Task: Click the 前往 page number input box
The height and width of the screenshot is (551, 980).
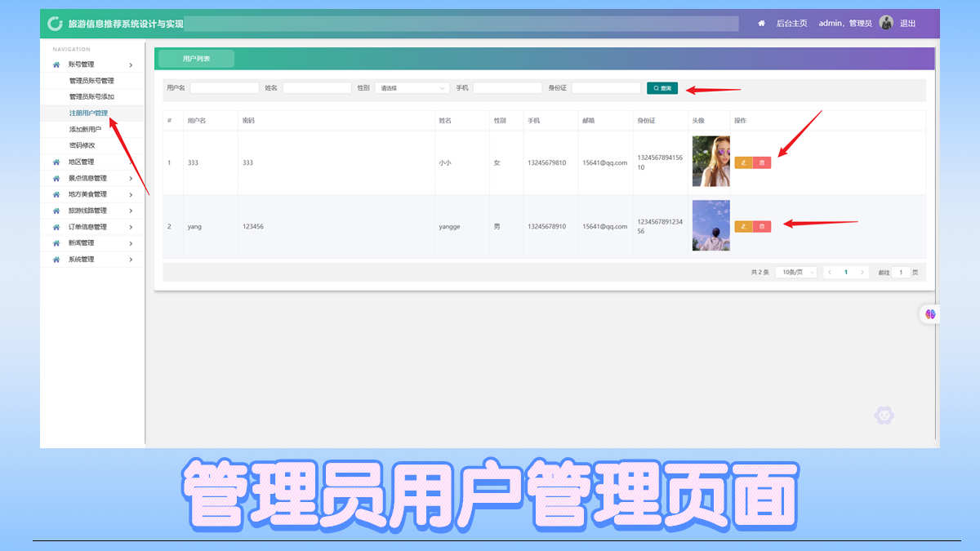Action: [901, 272]
